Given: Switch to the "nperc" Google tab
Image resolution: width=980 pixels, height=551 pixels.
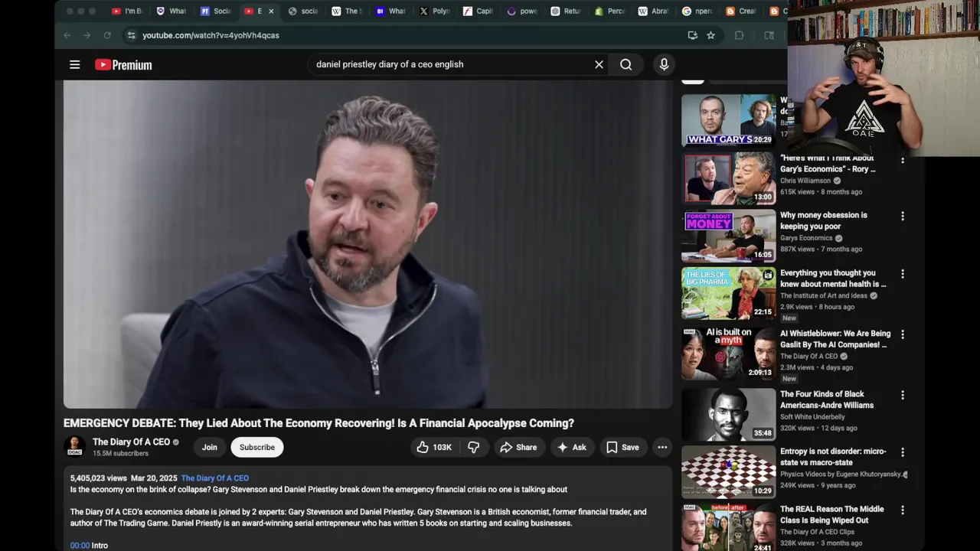Looking at the screenshot, I should coord(698,11).
